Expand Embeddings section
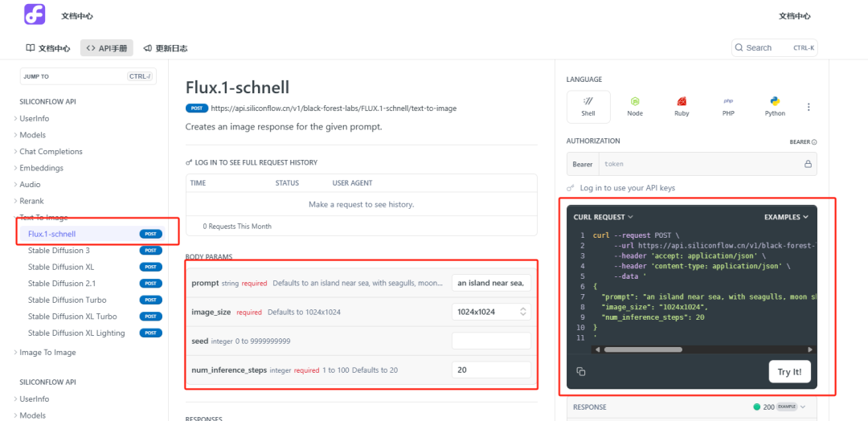Image resolution: width=868 pixels, height=421 pixels. pyautogui.click(x=42, y=168)
